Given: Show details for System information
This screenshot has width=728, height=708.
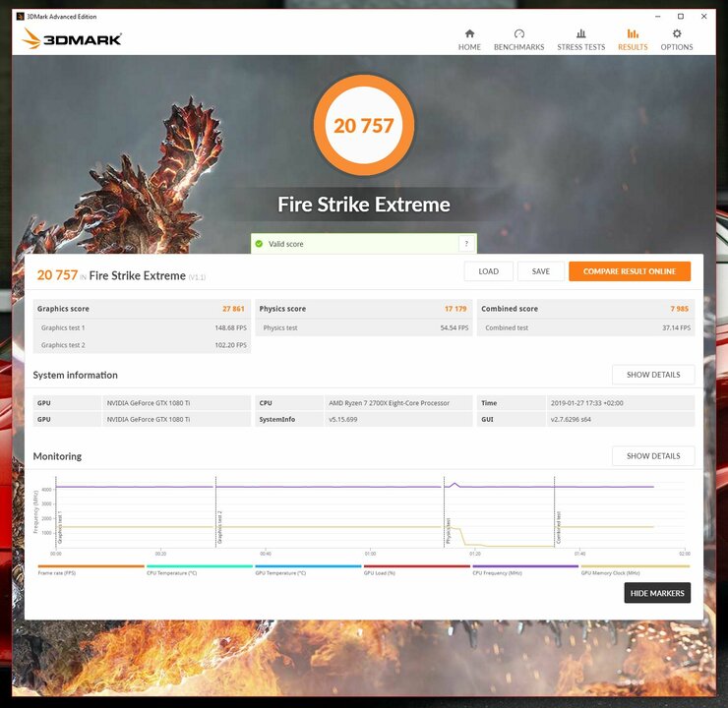Looking at the screenshot, I should (653, 375).
